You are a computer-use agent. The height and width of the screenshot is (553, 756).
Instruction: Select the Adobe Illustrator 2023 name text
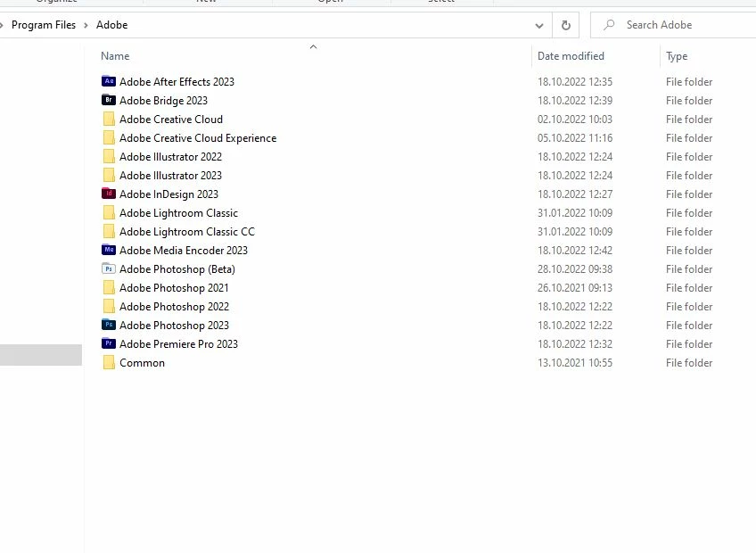170,176
